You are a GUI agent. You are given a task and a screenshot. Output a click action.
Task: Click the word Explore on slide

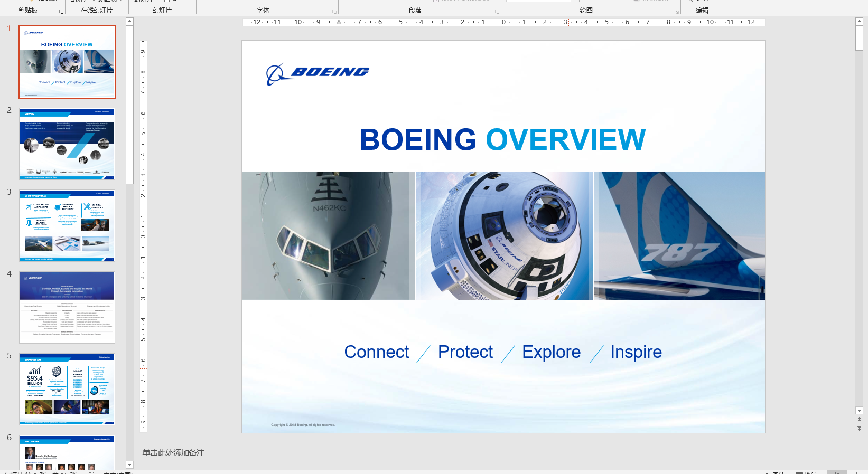(552, 352)
